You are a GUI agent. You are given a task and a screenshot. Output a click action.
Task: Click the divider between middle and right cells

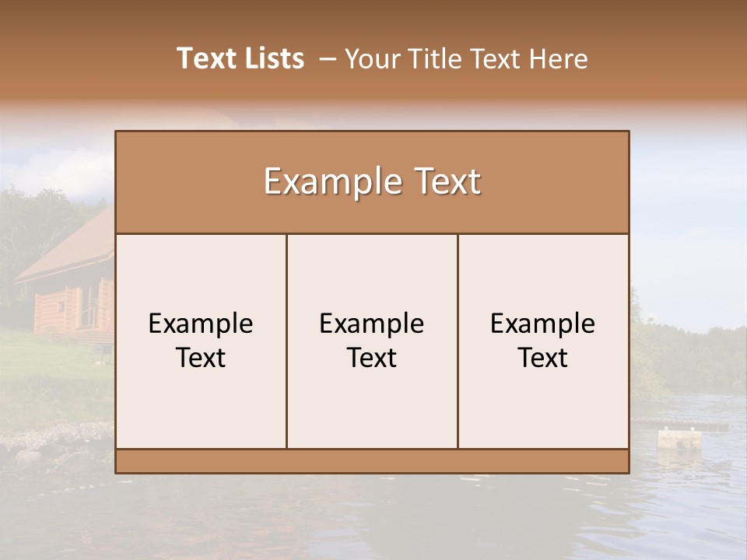(458, 341)
